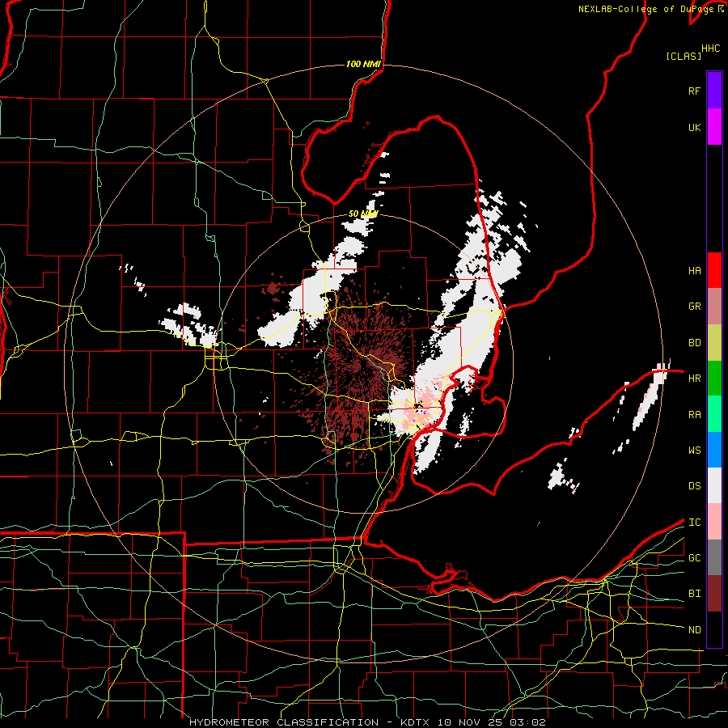
Task: Click the UK magenta legend color swatch
Action: click(714, 127)
